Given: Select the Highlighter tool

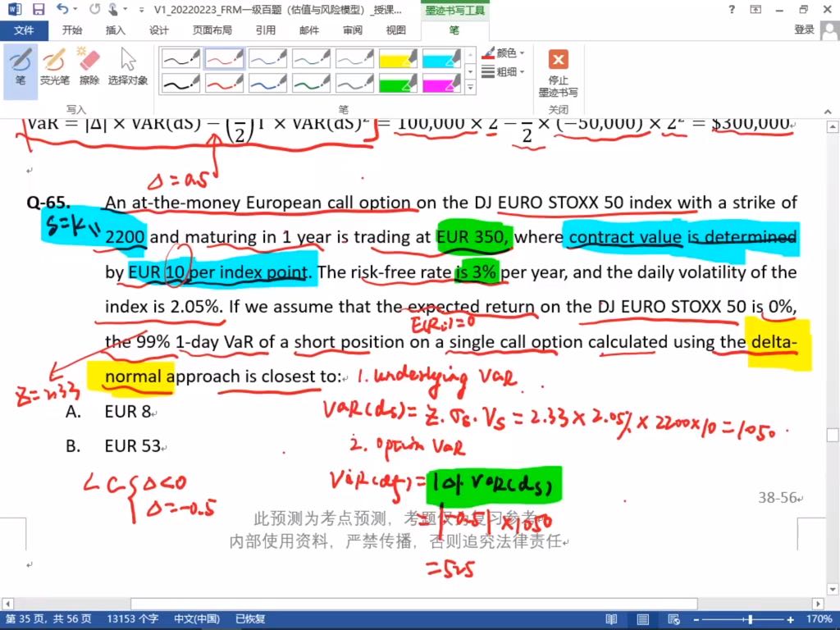Looking at the screenshot, I should (54, 67).
